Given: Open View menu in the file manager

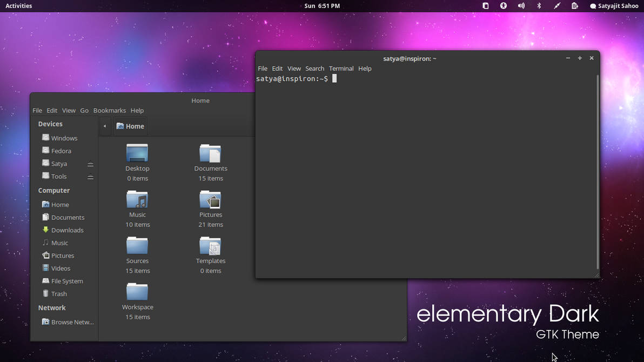Looking at the screenshot, I should tap(69, 111).
